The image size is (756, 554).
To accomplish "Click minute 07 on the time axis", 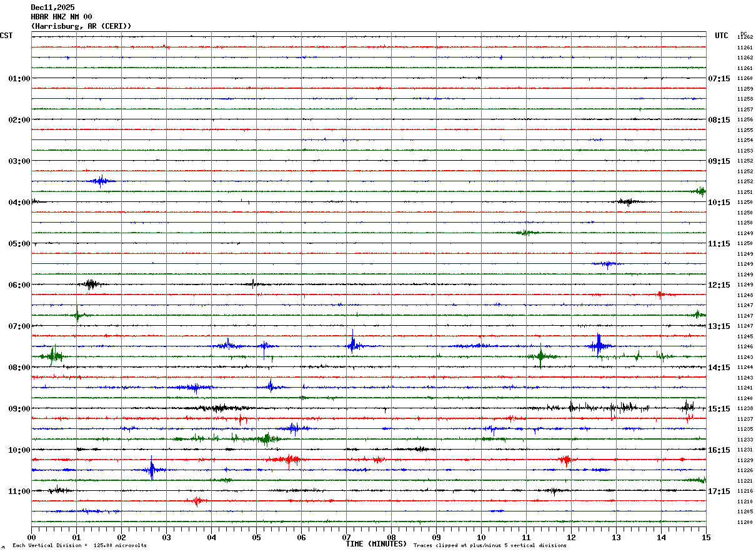I will click(x=346, y=537).
